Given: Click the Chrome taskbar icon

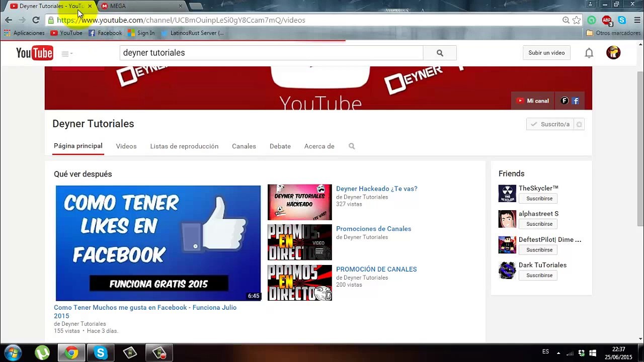Looking at the screenshot, I should [71, 353].
